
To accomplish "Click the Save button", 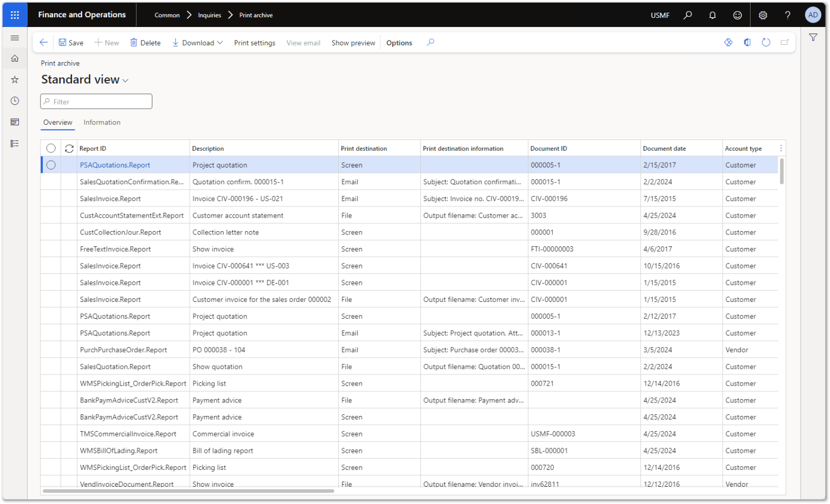I will pyautogui.click(x=71, y=43).
